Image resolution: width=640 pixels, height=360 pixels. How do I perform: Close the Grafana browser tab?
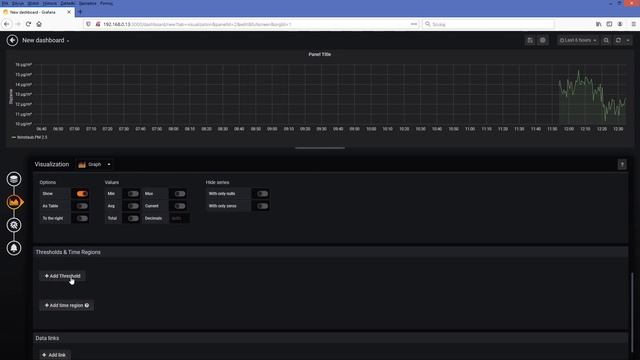coord(69,12)
